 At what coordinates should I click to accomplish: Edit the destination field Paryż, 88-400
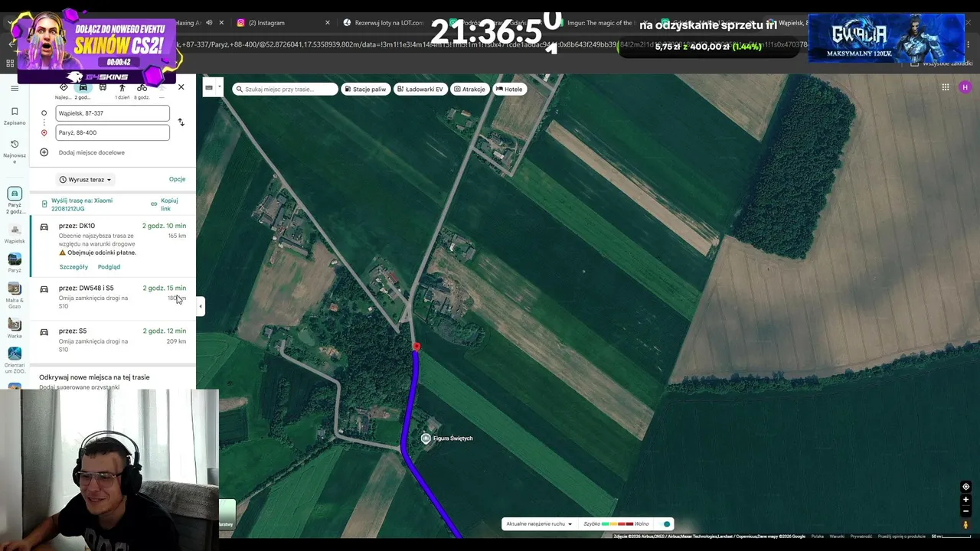coord(113,132)
